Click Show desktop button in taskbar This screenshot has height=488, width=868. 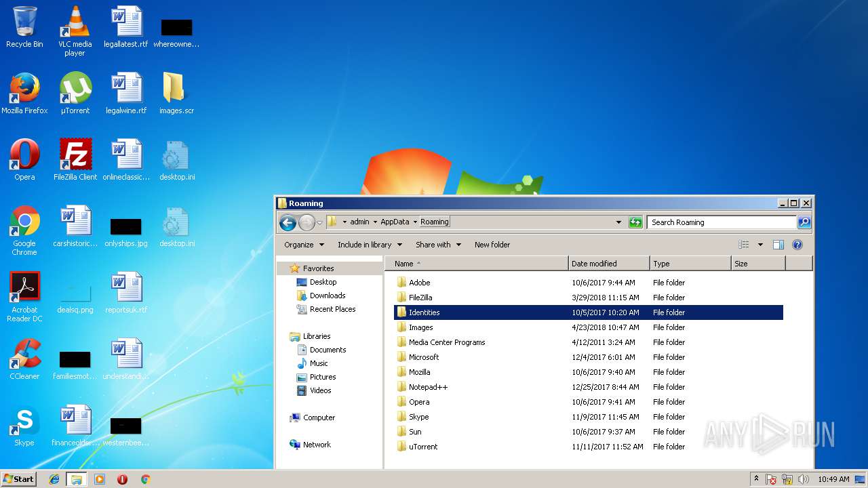(x=860, y=479)
